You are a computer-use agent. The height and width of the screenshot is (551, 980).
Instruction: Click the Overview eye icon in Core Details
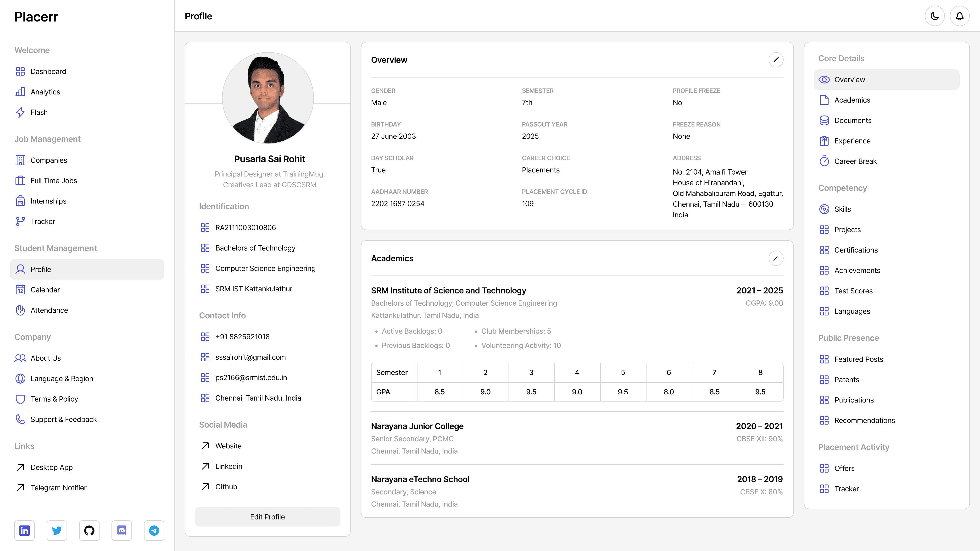tap(824, 79)
